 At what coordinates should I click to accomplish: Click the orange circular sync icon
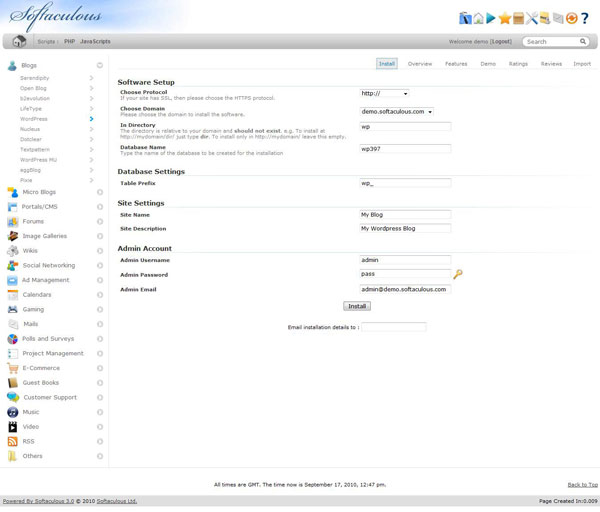point(571,18)
